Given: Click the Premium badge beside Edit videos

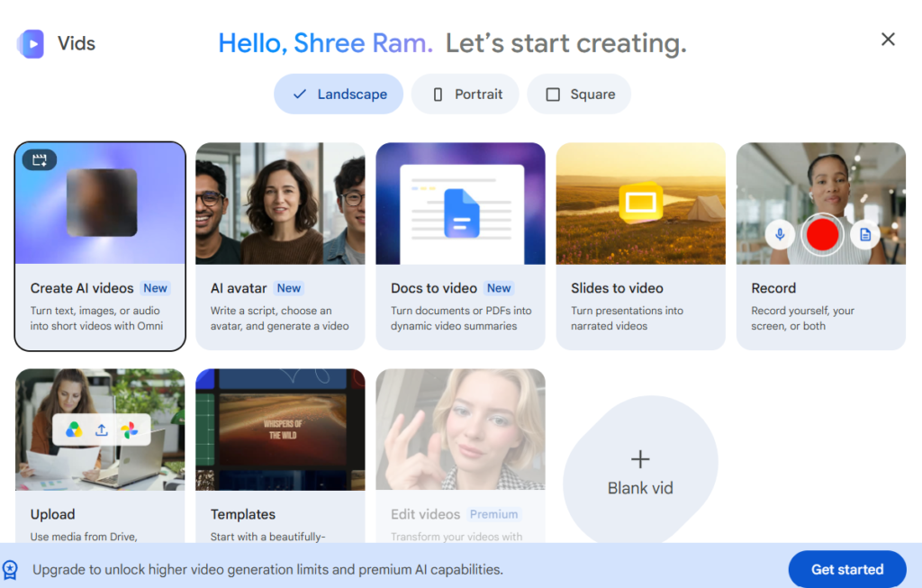Looking at the screenshot, I should pos(494,514).
